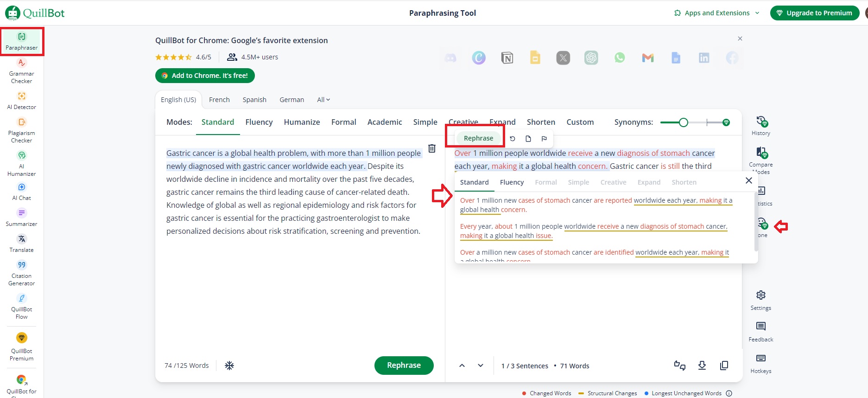
Task: Click the freeze words snowflake icon
Action: coord(229,366)
